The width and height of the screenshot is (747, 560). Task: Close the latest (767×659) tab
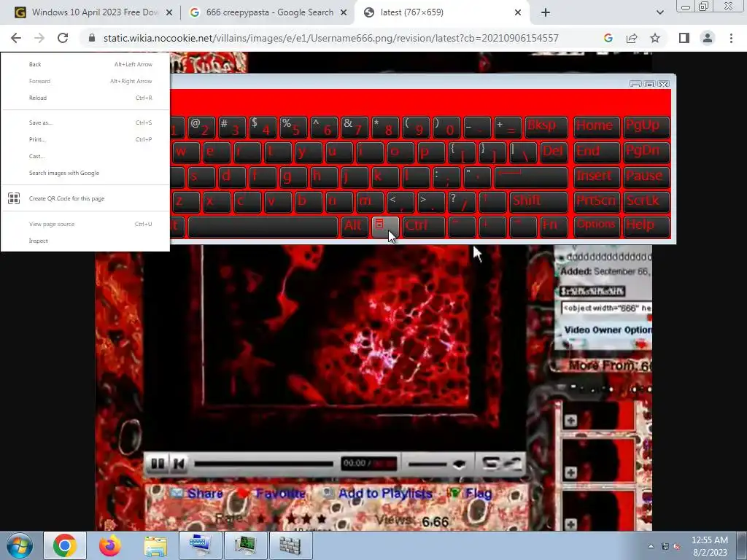coord(518,12)
